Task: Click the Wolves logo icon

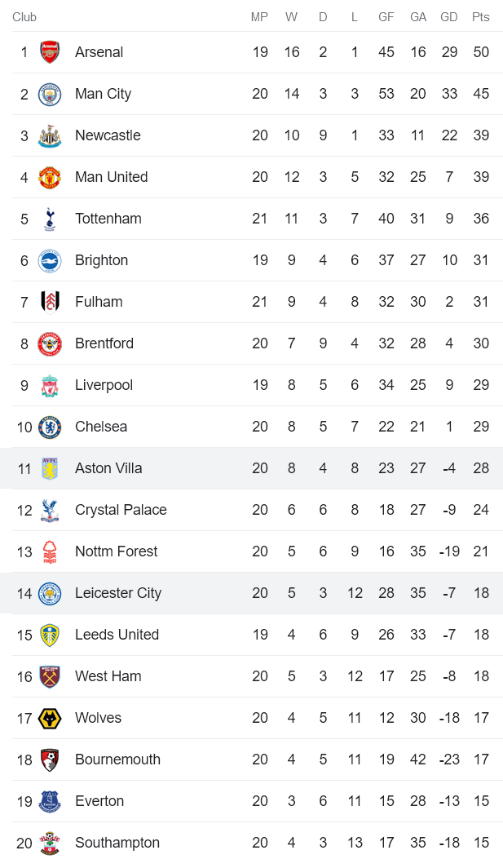Action: (x=50, y=718)
